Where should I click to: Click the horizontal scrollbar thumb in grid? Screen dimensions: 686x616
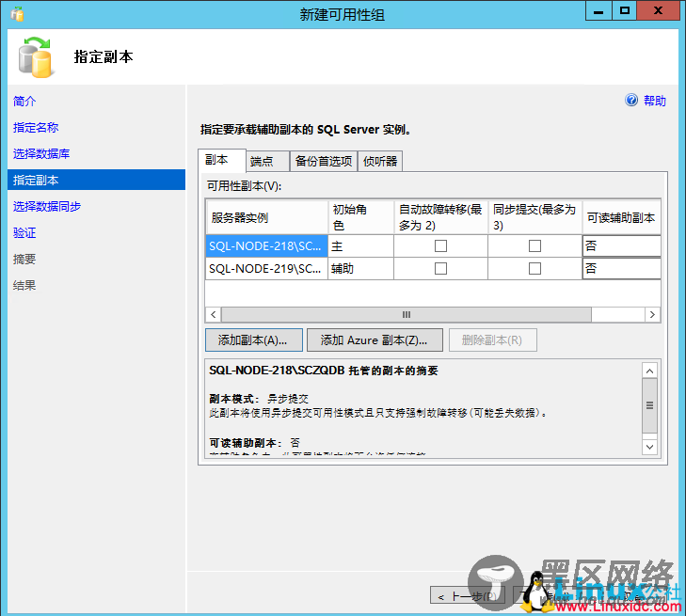pos(407,314)
